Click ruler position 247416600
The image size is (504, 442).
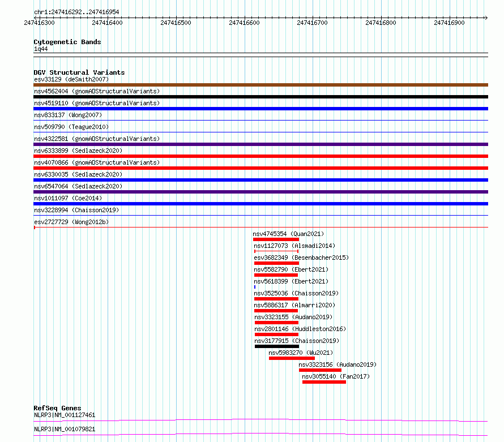pyautogui.click(x=244, y=23)
